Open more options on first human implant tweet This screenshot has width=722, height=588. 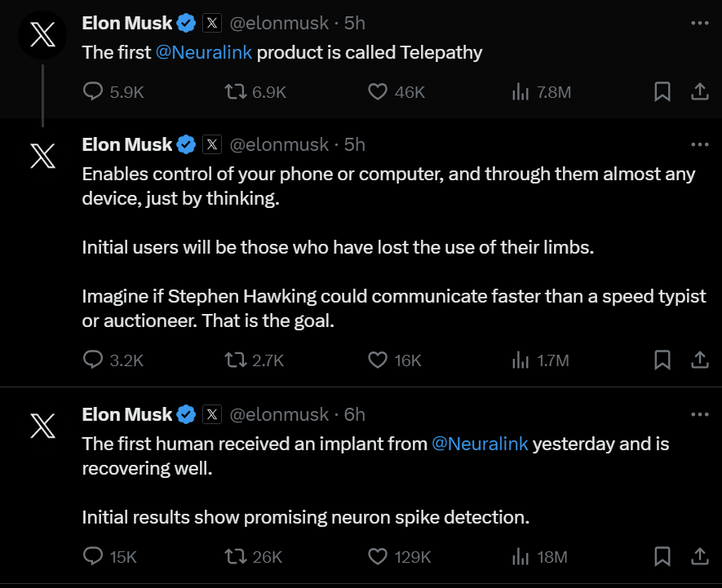coord(699,414)
